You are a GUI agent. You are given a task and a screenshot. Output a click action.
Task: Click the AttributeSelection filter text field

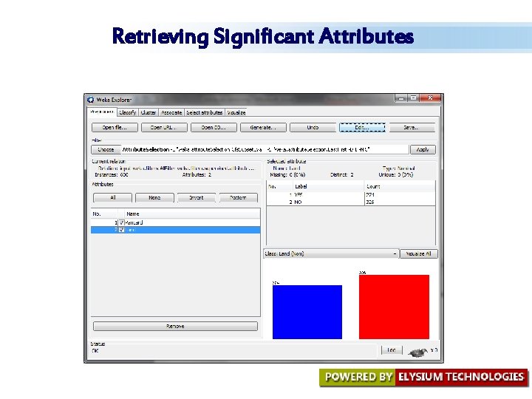(265, 149)
